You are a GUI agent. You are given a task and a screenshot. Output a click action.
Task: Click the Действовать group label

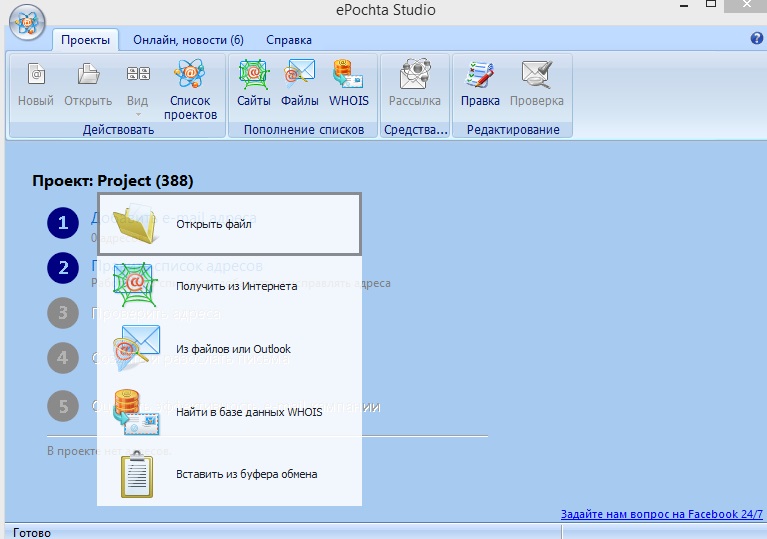[118, 130]
